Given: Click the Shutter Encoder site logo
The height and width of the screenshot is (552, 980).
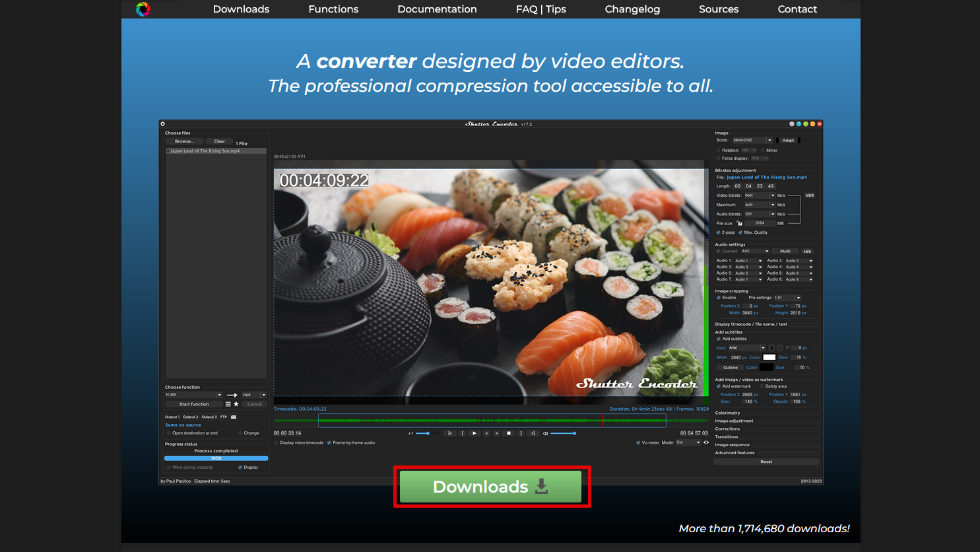Looking at the screenshot, I should point(143,9).
